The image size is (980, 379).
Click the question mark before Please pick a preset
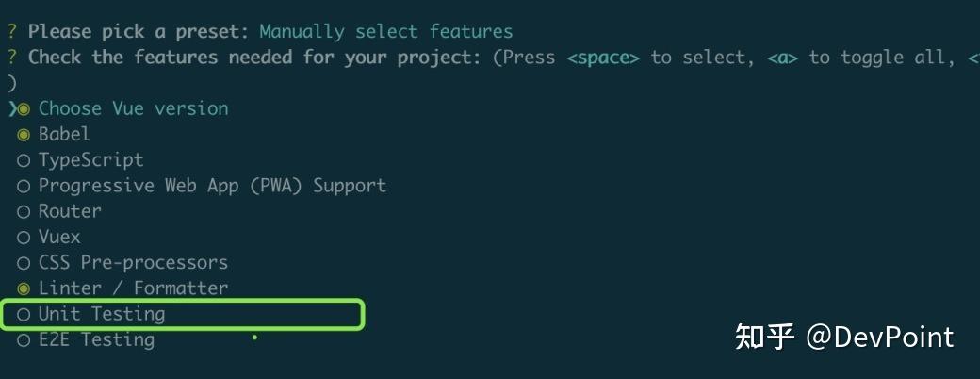point(11,32)
